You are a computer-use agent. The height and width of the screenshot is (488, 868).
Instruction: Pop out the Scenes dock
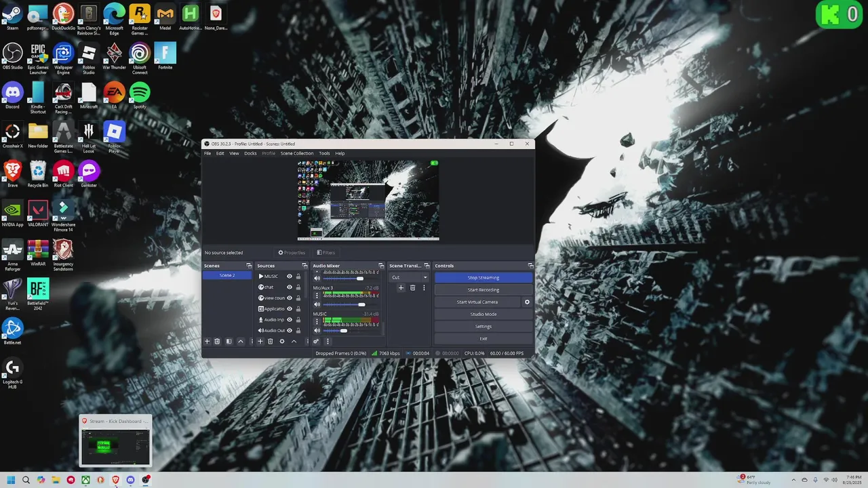tap(249, 266)
